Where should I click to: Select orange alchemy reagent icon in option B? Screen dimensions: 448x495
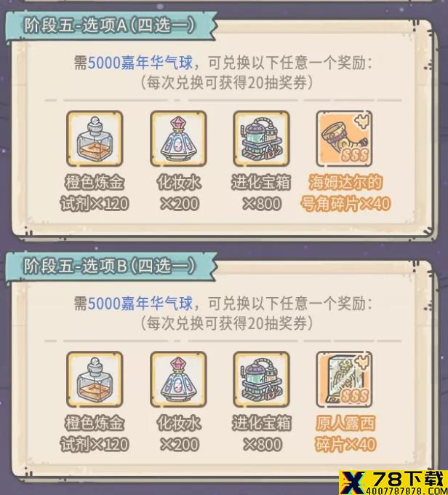coord(95,379)
